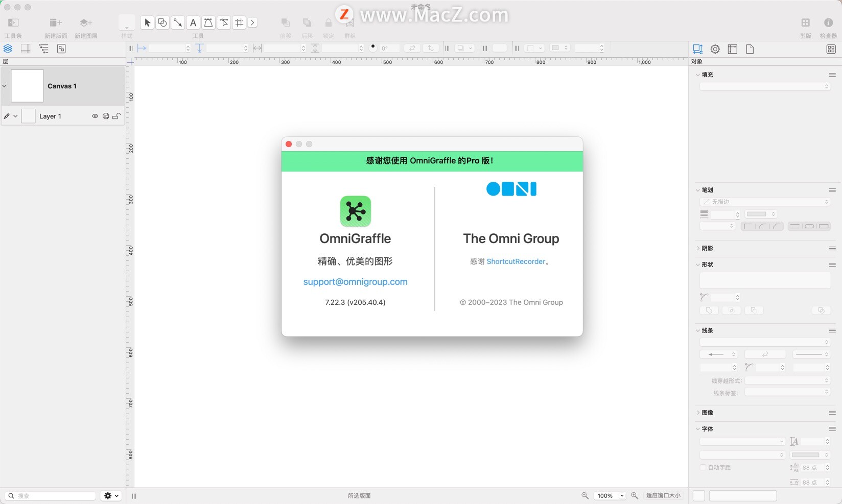Open the stencils panel
The width and height of the screenshot is (842, 504).
[x=805, y=22]
